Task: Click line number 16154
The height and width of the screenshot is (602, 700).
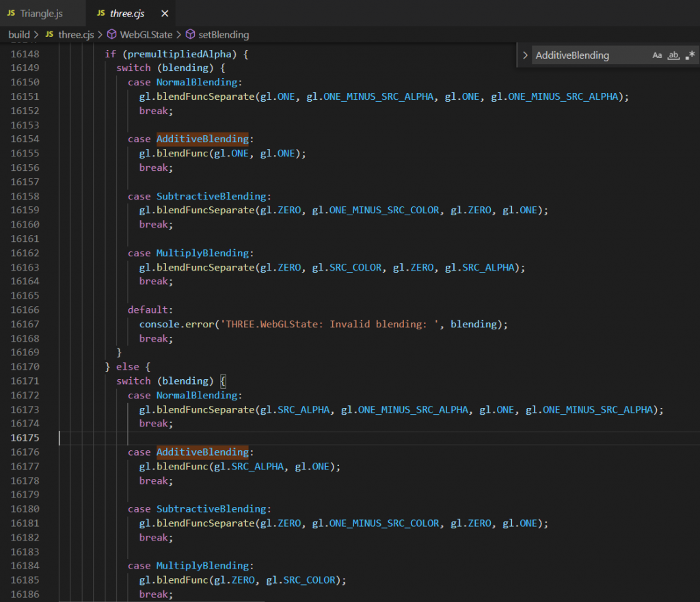Action: point(25,139)
